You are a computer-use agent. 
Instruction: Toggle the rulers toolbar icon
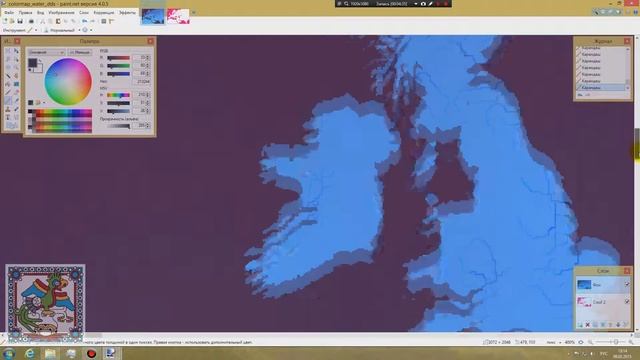coord(111,21)
